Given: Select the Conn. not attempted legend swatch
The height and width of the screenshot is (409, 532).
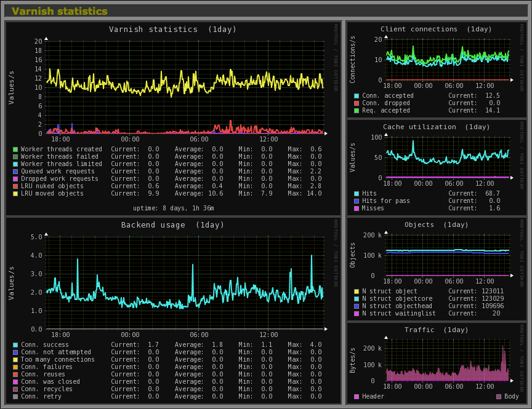Looking at the screenshot, I should [x=15, y=352].
